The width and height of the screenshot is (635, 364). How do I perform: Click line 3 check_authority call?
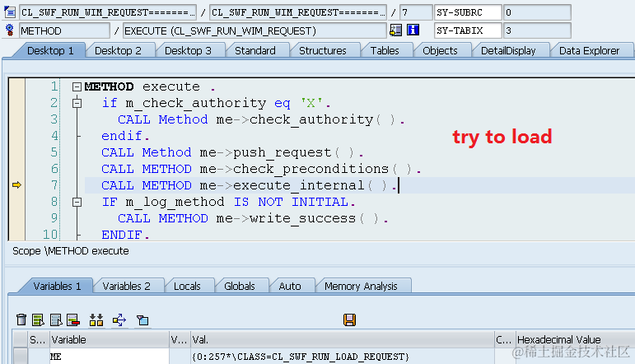[261, 120]
